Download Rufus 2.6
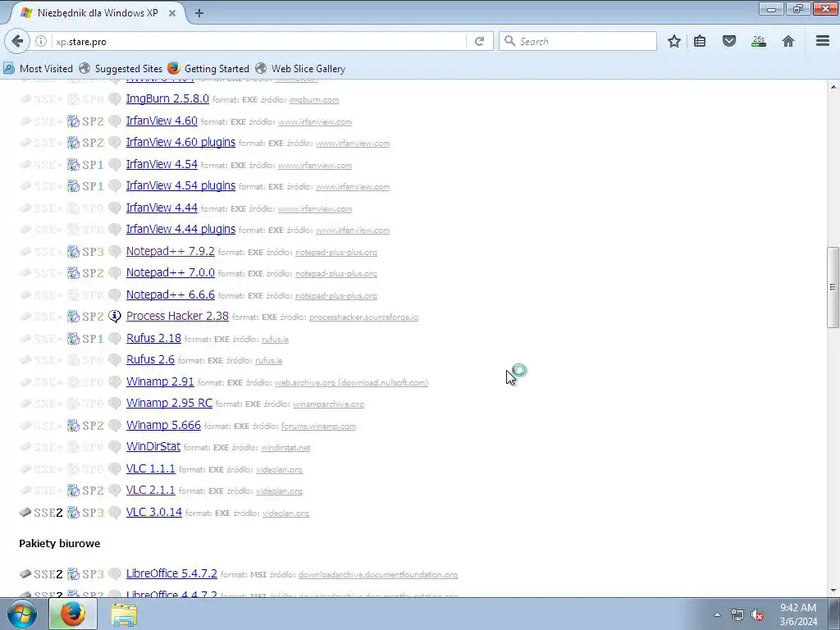 [150, 359]
